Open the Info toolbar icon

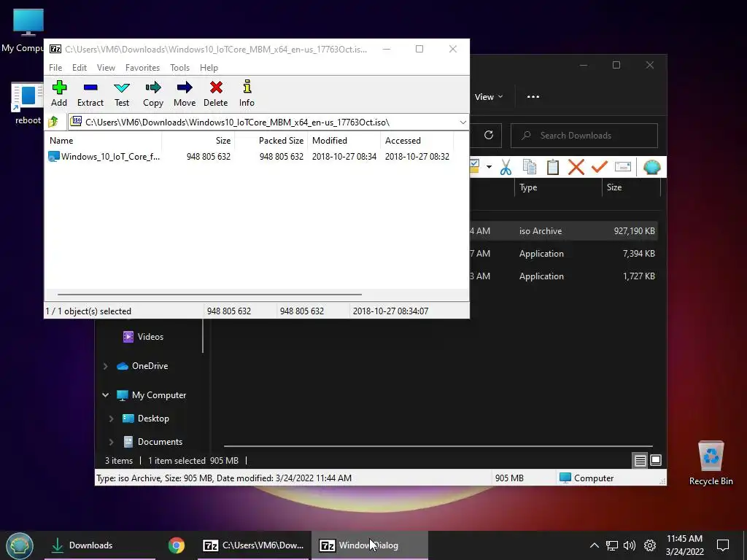[247, 93]
